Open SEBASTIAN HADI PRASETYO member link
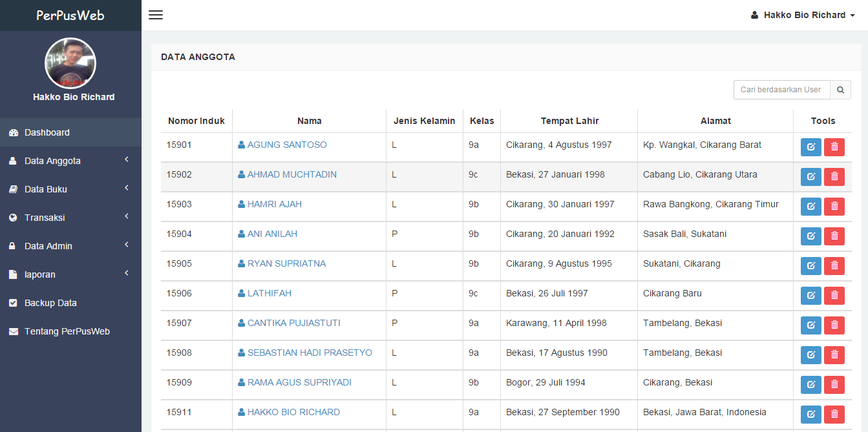 tap(305, 353)
